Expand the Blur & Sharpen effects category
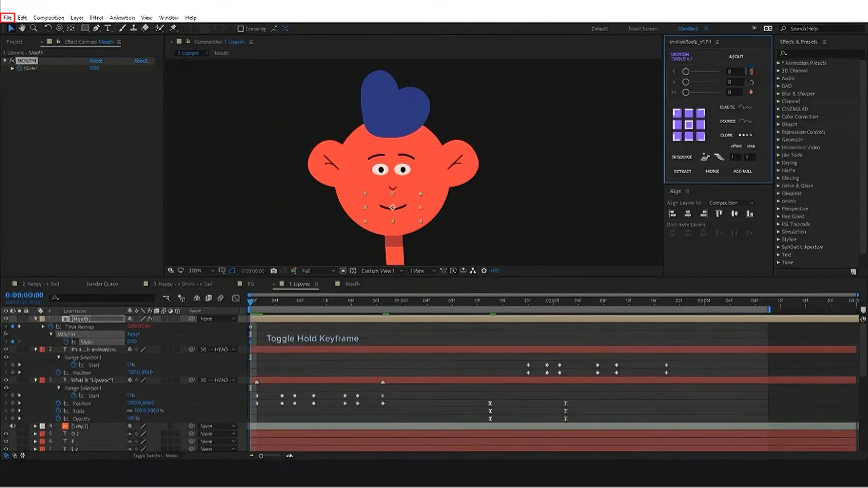 click(778, 94)
